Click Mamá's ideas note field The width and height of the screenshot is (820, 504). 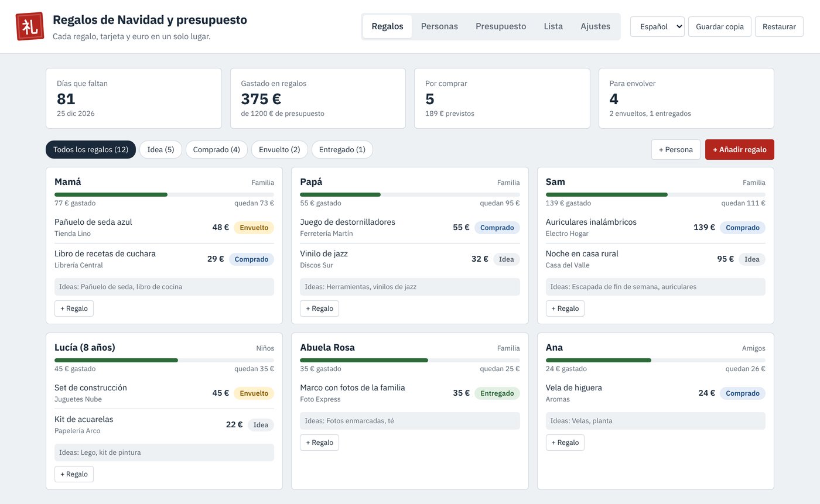click(x=164, y=287)
